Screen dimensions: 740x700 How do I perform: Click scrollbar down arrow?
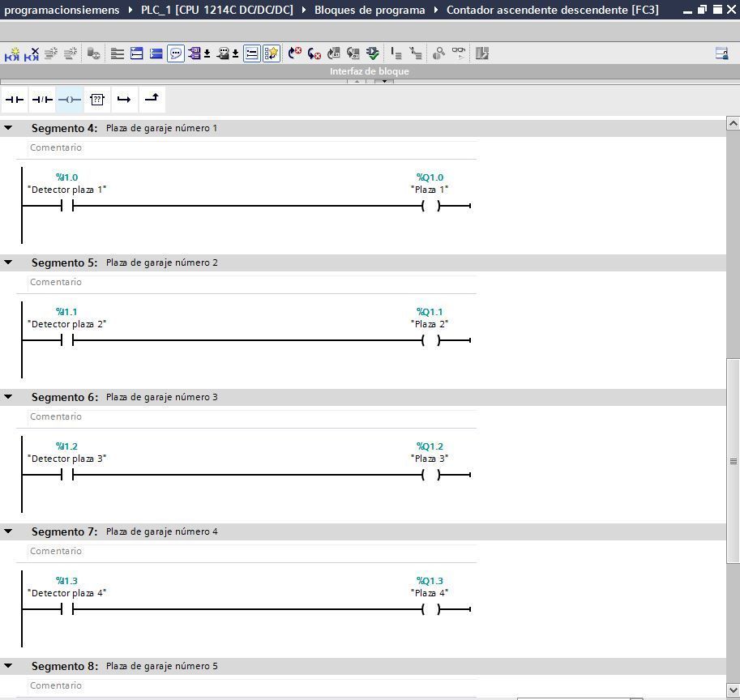[x=733, y=692]
